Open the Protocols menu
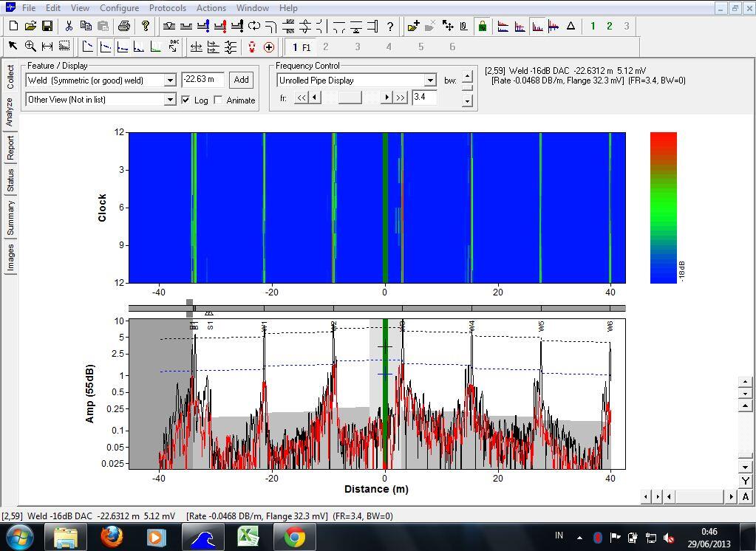This screenshot has height=551, width=756. [x=167, y=7]
